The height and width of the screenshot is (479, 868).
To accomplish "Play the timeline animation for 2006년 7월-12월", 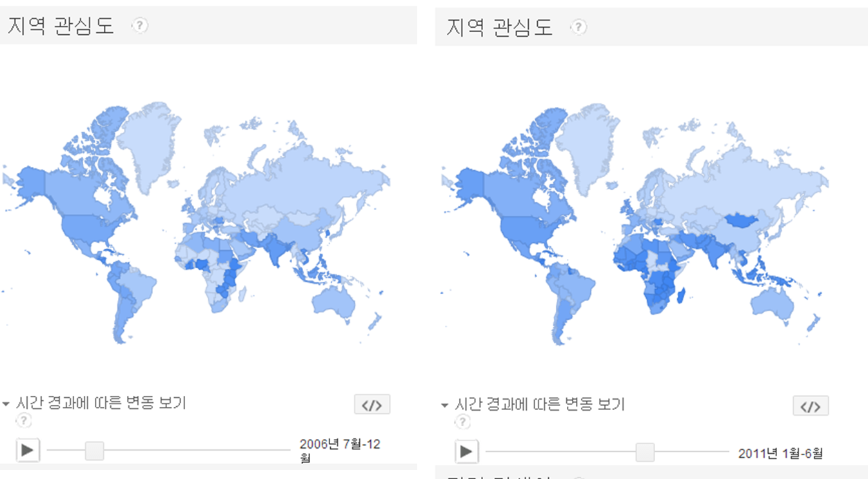I will coord(27,450).
